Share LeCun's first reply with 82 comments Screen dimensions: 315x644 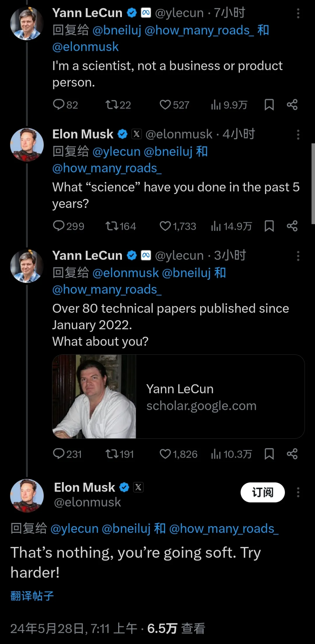292,105
